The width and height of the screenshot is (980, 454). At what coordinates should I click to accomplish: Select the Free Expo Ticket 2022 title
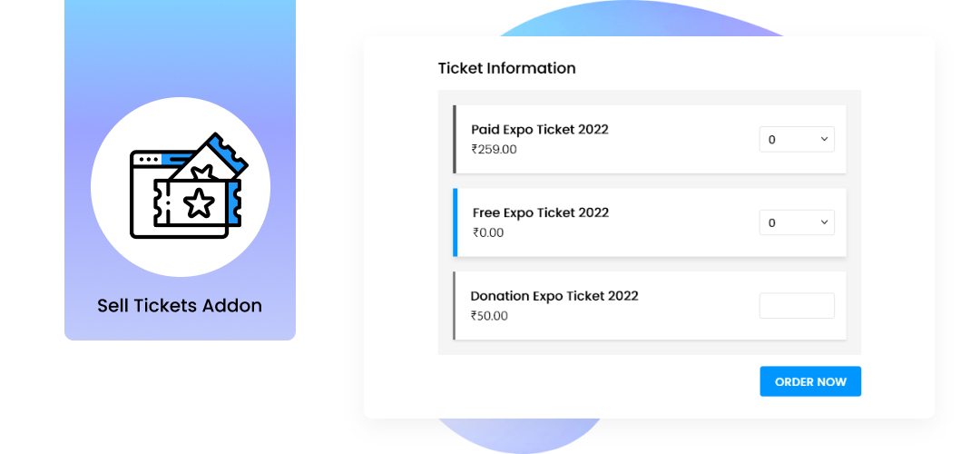coord(541,212)
